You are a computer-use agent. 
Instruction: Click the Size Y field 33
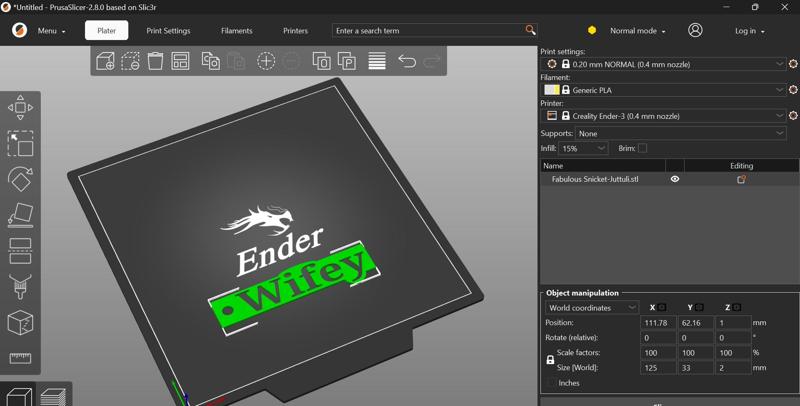click(x=695, y=368)
